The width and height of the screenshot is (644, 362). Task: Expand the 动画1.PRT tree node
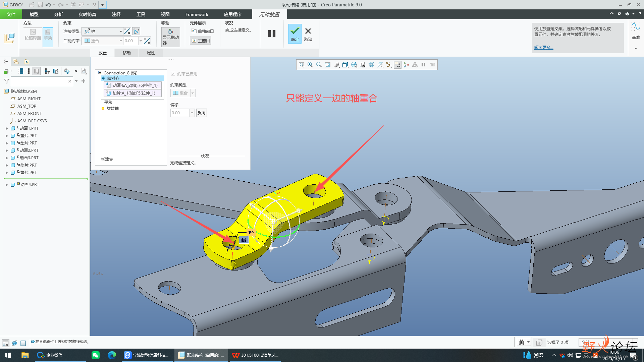(x=7, y=128)
